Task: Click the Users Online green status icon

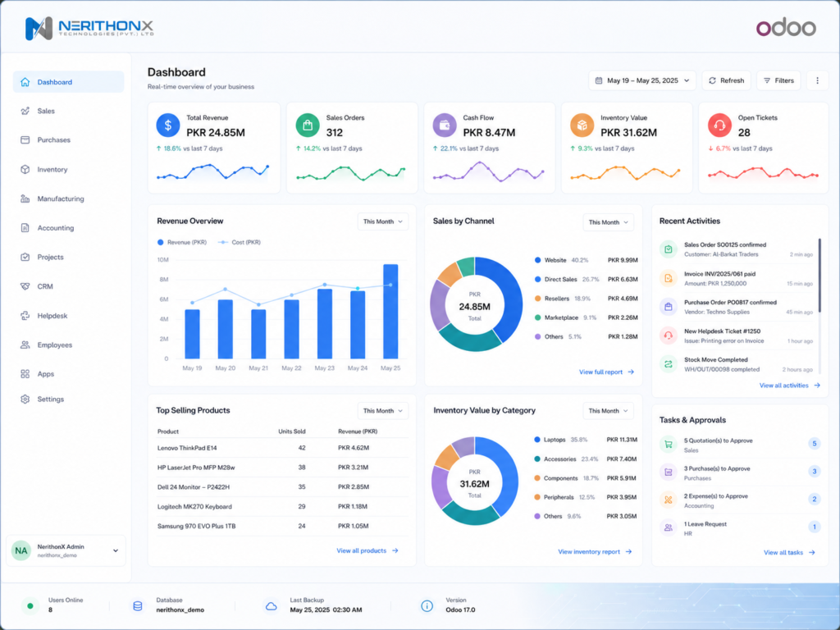Action: pos(30,606)
